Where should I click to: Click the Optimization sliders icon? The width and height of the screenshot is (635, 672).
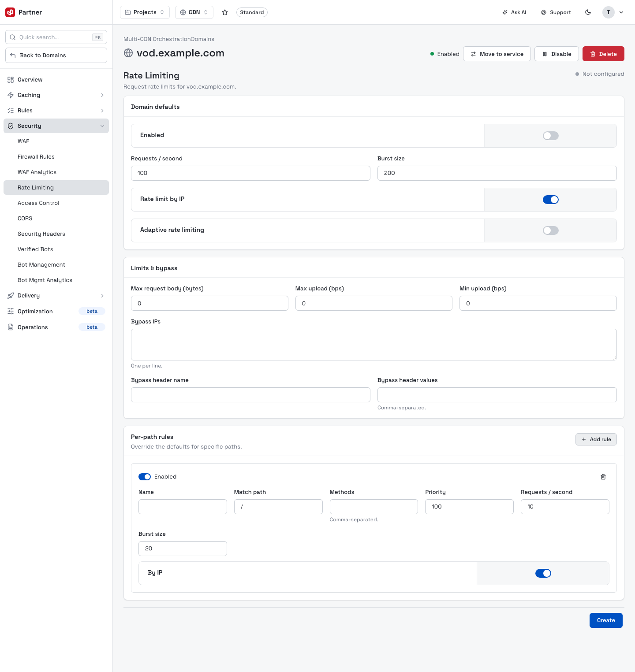(11, 312)
